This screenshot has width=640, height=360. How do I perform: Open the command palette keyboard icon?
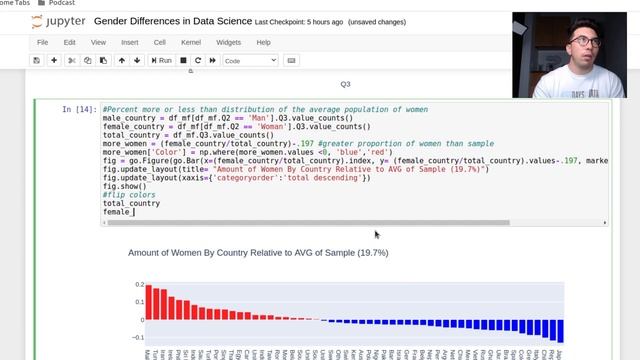coord(291,60)
